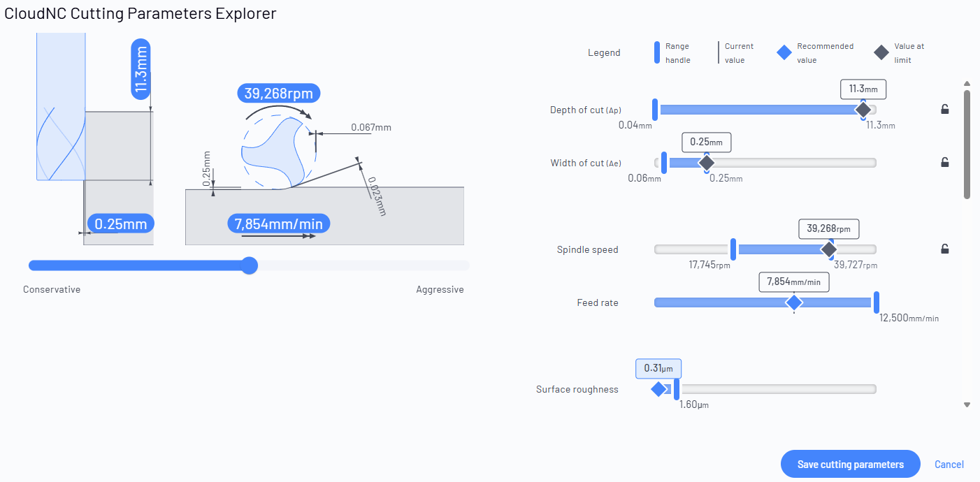Click the Depth of cut minimum range handle

click(655, 110)
